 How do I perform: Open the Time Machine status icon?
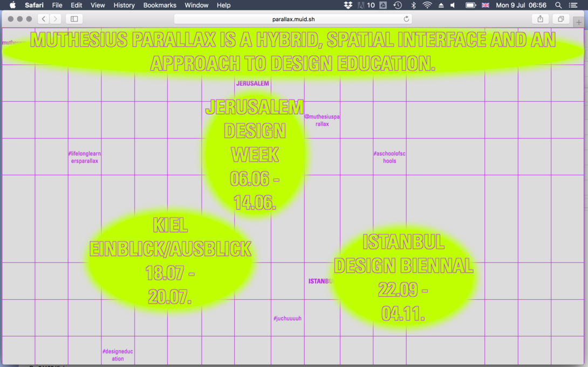[x=398, y=5]
